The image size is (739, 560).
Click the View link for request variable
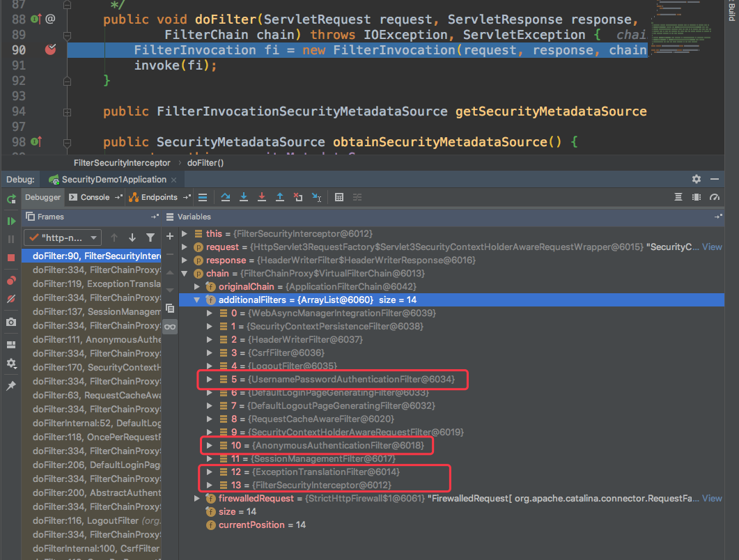(712, 247)
